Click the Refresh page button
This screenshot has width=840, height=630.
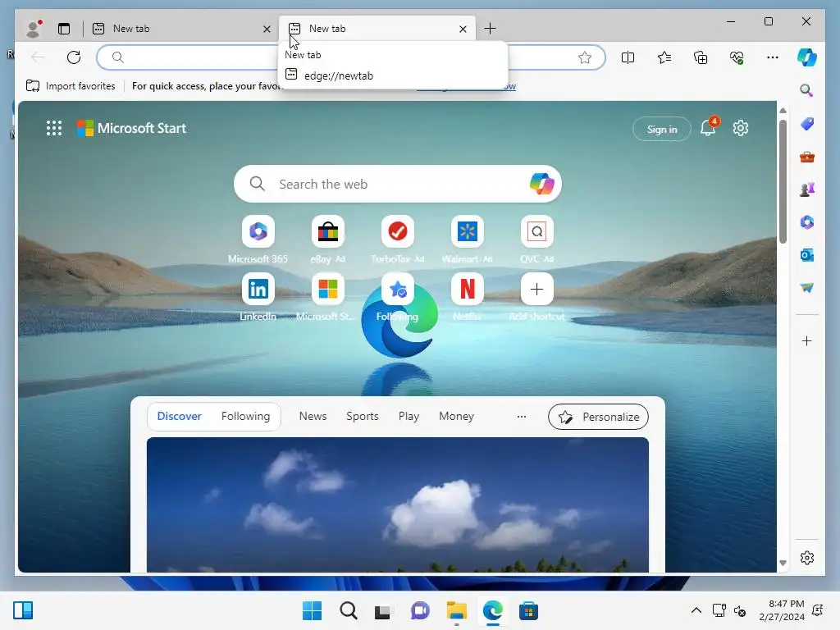pyautogui.click(x=74, y=57)
